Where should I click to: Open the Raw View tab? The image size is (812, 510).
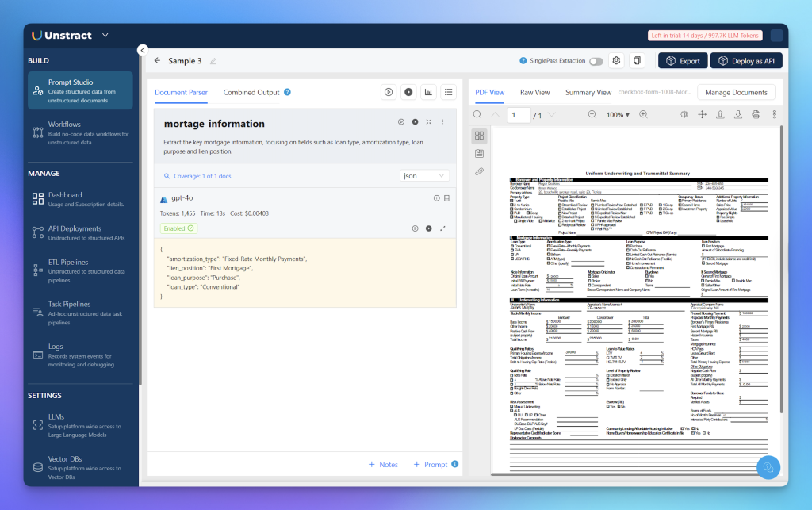[534, 93]
